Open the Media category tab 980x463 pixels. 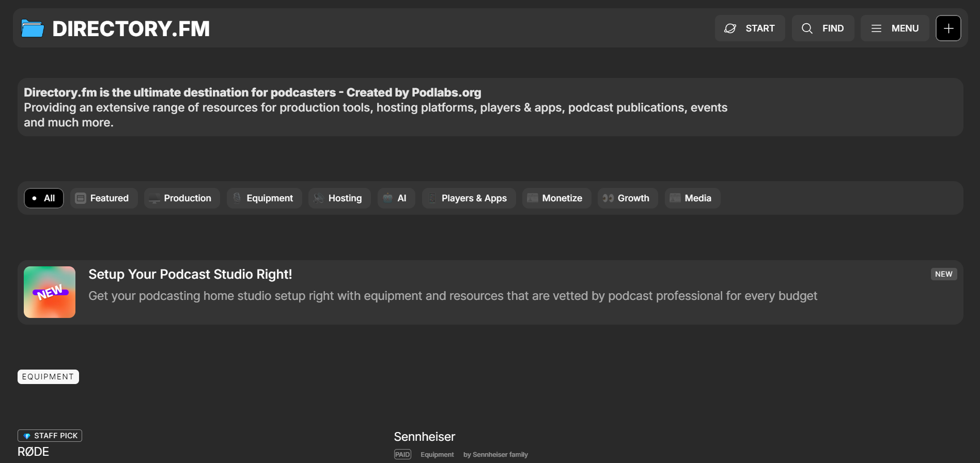pyautogui.click(x=692, y=198)
